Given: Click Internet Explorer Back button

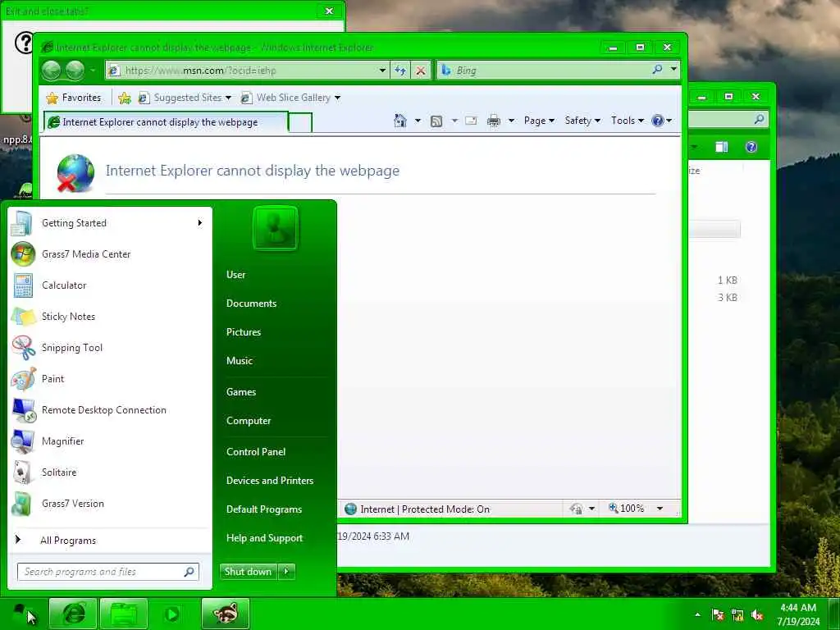Looking at the screenshot, I should click(x=52, y=71).
